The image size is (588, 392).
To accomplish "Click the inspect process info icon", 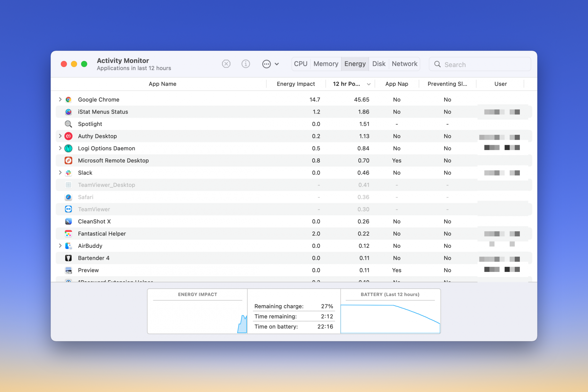I will pos(246,64).
